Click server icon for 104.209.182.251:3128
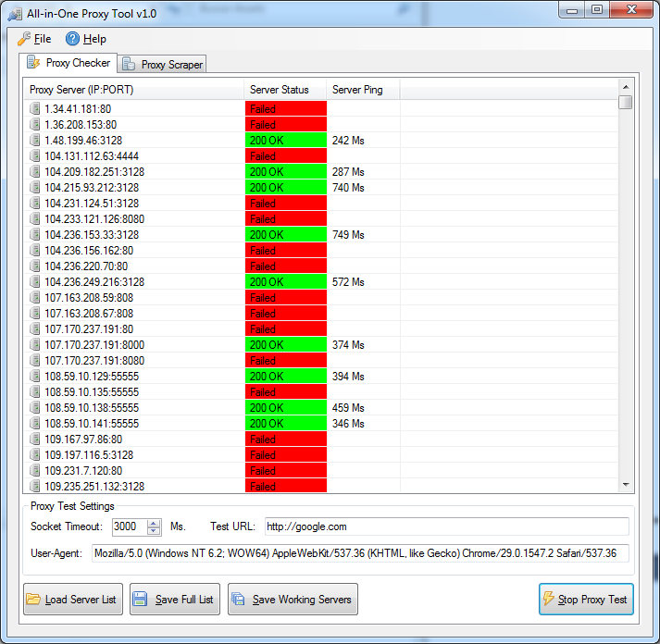The width and height of the screenshot is (660, 644). point(35,171)
